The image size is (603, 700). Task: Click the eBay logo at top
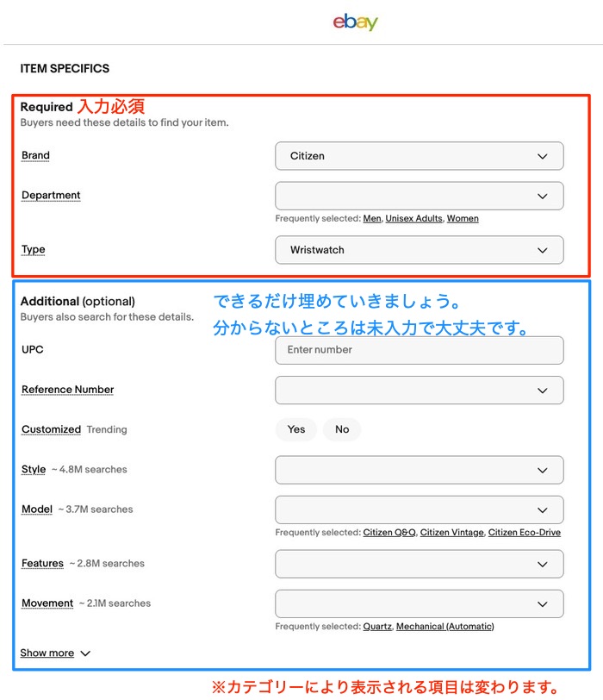(355, 22)
